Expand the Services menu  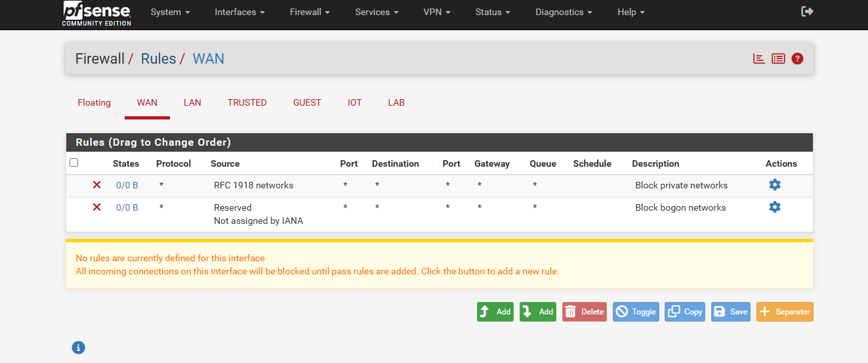point(377,12)
